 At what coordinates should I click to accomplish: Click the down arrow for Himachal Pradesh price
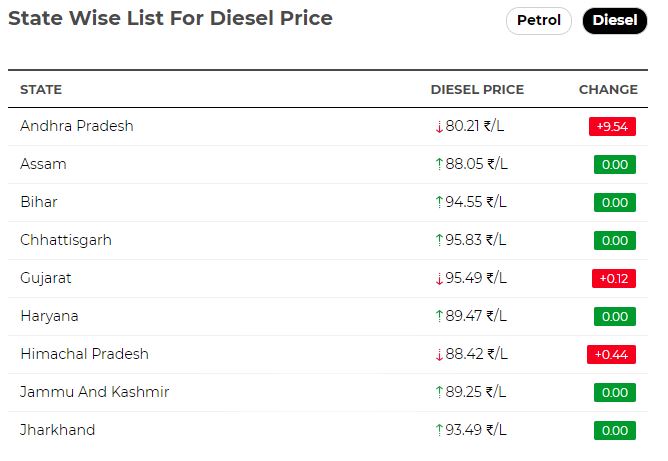439,354
